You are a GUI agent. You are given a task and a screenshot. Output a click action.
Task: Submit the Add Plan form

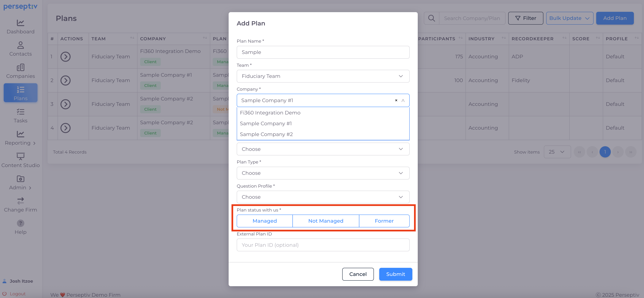coord(395,274)
